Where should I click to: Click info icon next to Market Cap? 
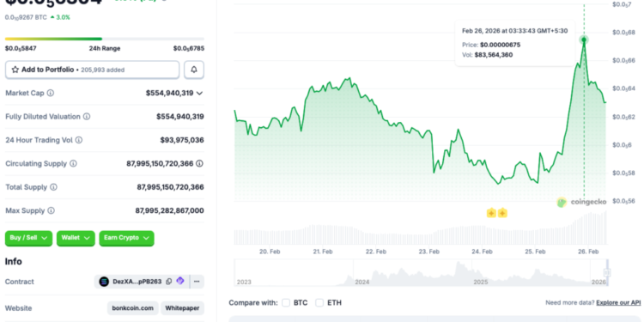pos(50,94)
